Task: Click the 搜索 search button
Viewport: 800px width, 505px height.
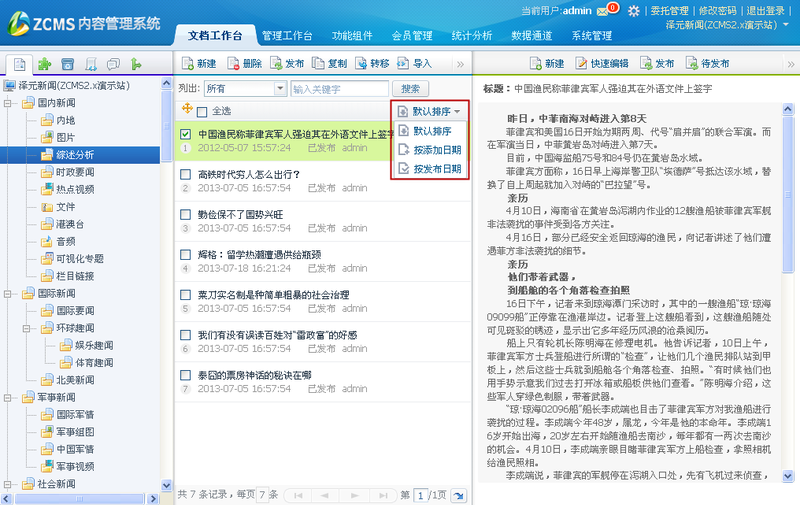Action: [410, 88]
